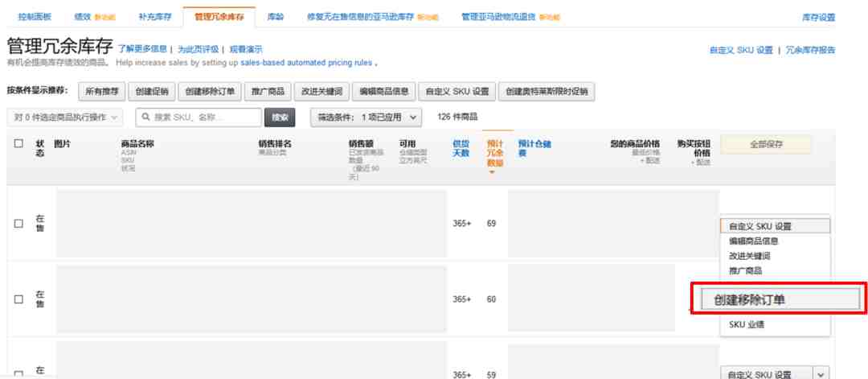Filter by 创建奥特莱斯限时促销
Screen dimensions: 868x379
click(547, 92)
